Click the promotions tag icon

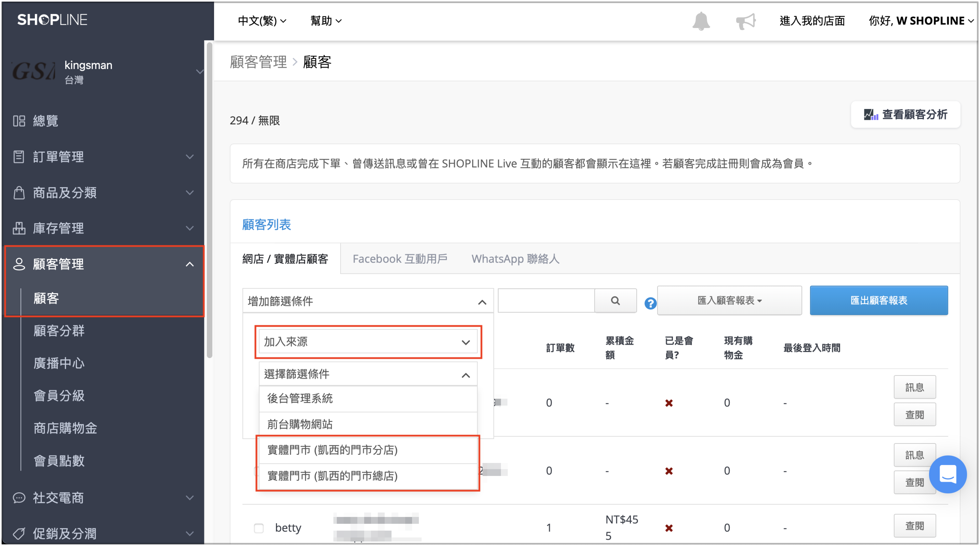[19, 534]
